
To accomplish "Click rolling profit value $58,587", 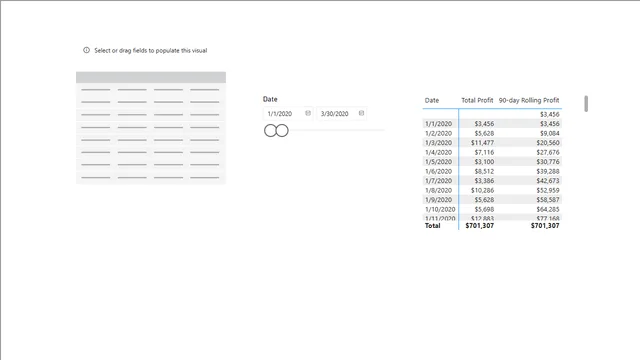I will [548, 200].
